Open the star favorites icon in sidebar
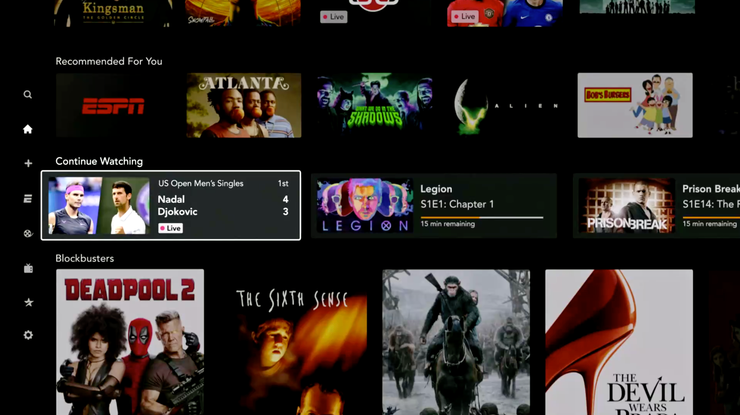This screenshot has height=415, width=740. click(28, 302)
